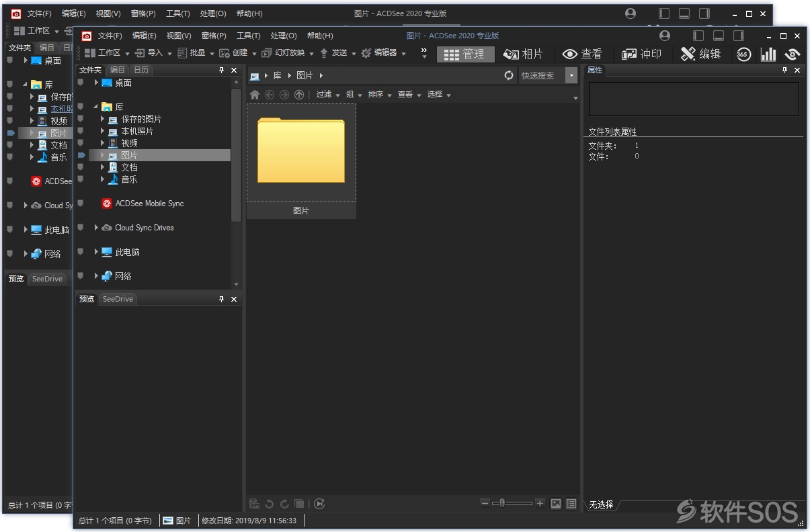The height and width of the screenshot is (532, 810).
Task: Switch to 管理 (Manage) mode
Action: [x=465, y=54]
